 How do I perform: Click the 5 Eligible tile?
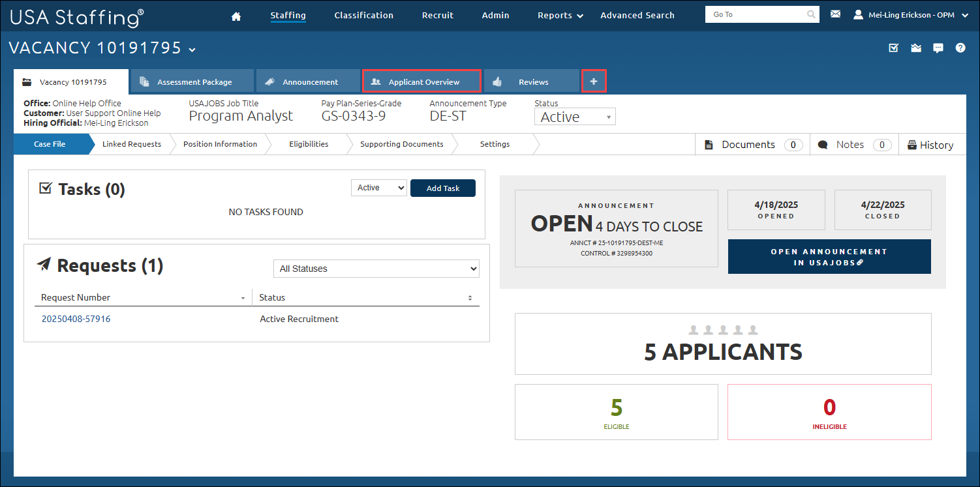pos(617,412)
